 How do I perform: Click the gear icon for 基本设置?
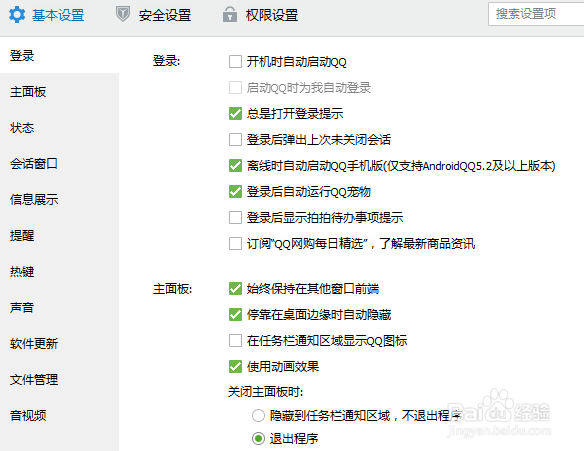pyautogui.click(x=17, y=15)
